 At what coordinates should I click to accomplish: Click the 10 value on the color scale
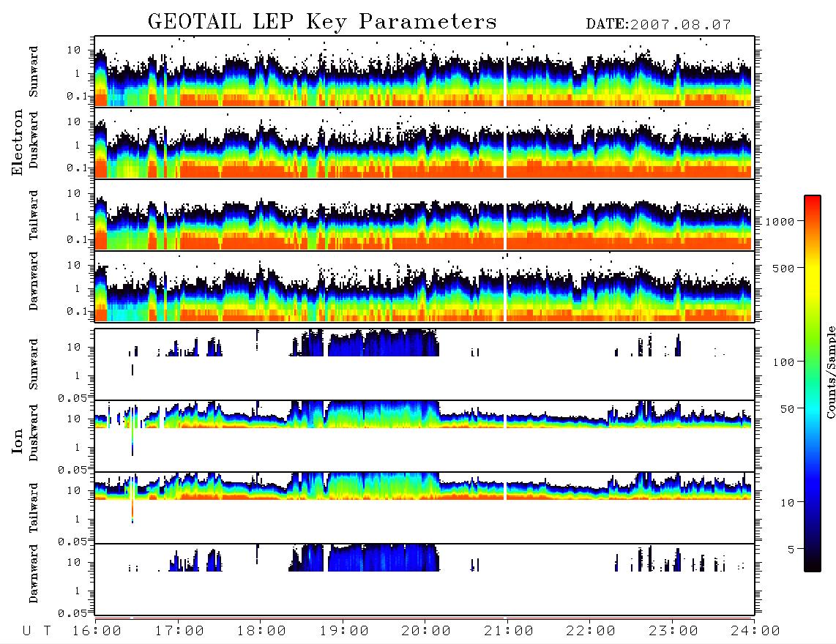[787, 503]
